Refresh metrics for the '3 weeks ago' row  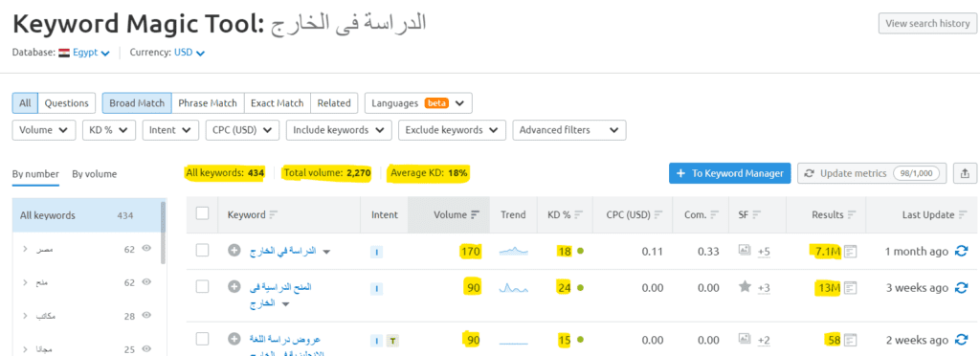click(961, 288)
